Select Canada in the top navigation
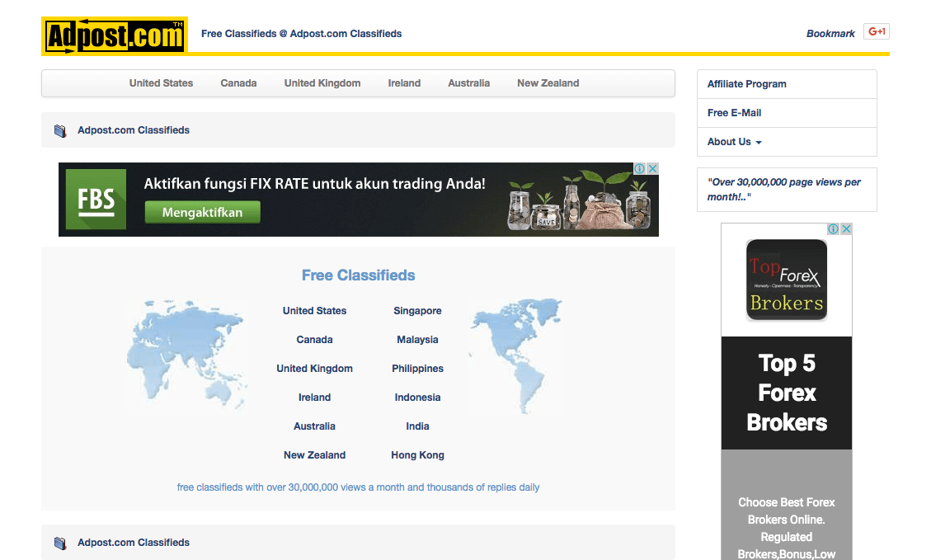The height and width of the screenshot is (560, 931). (x=238, y=82)
